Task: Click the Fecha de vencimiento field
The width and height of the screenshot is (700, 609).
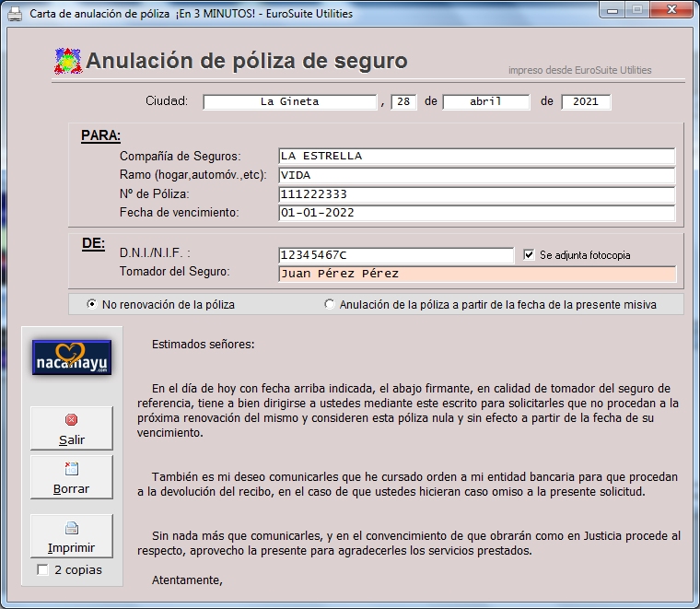Action: point(476,213)
